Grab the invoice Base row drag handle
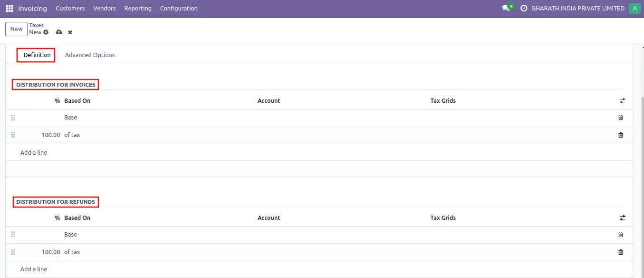 tap(13, 118)
